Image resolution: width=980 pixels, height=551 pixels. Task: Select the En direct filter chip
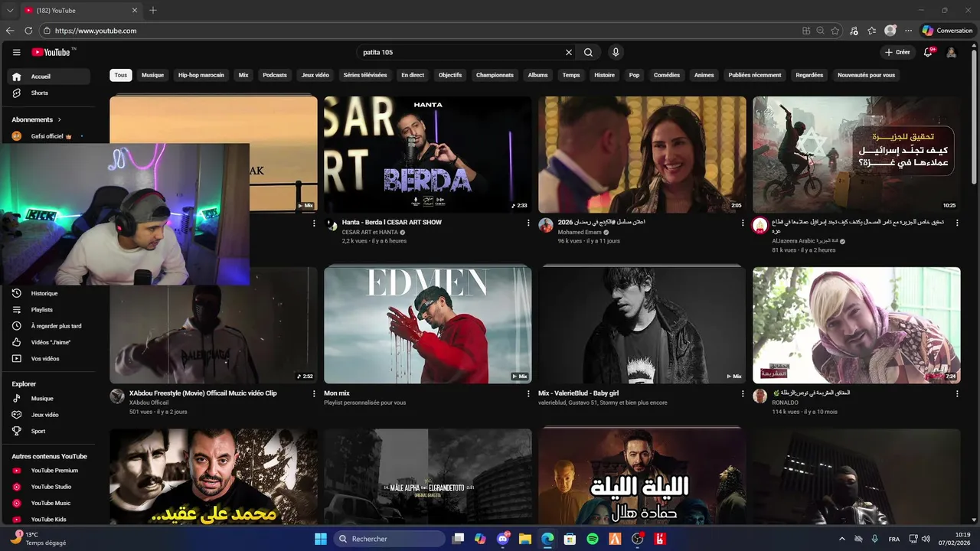(x=413, y=75)
